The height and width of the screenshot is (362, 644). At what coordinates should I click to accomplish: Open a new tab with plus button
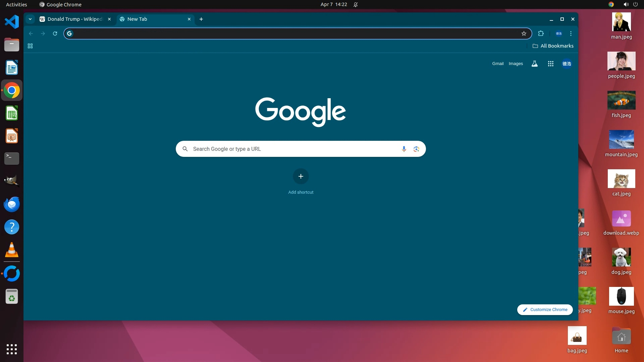point(201,19)
